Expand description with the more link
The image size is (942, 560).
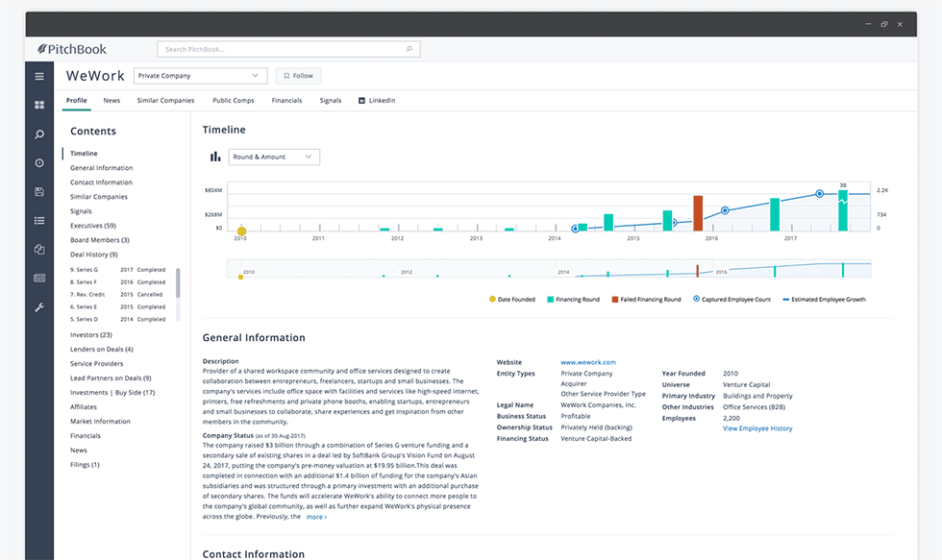pyautogui.click(x=316, y=517)
